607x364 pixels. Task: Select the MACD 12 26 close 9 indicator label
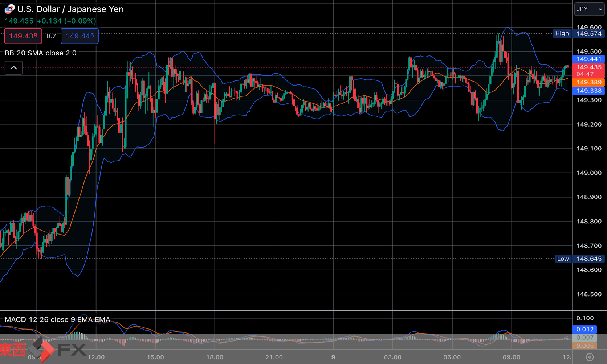(x=57, y=319)
